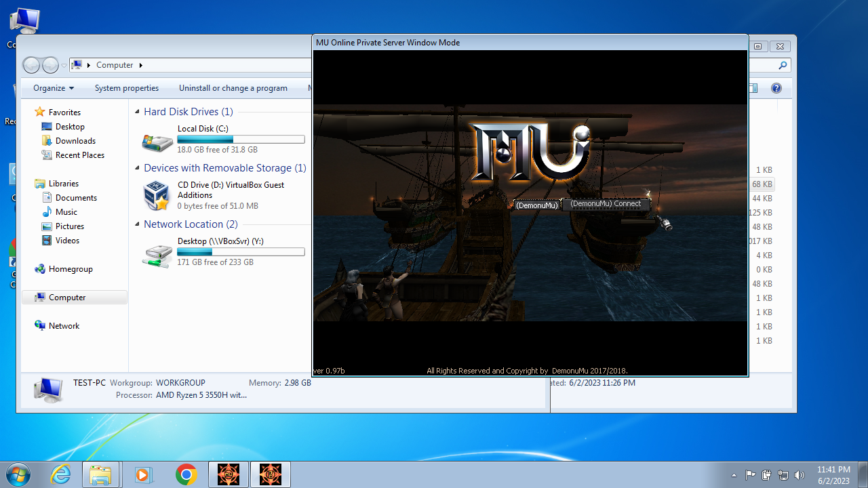868x488 pixels.
Task: Click '0 bytes free of 51.0 MB' text
Action: tap(218, 206)
